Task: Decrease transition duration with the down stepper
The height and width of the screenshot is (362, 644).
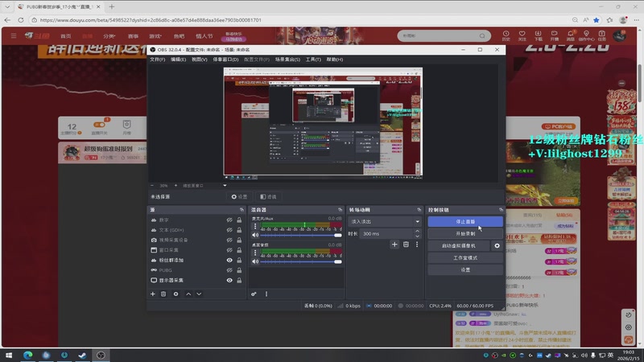Action: 417,237
